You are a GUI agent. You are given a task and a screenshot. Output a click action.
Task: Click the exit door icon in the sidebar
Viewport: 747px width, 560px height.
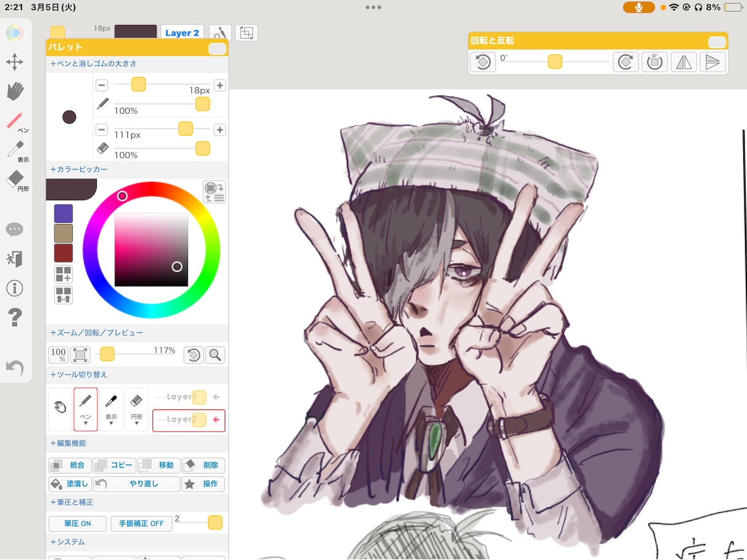pyautogui.click(x=15, y=259)
